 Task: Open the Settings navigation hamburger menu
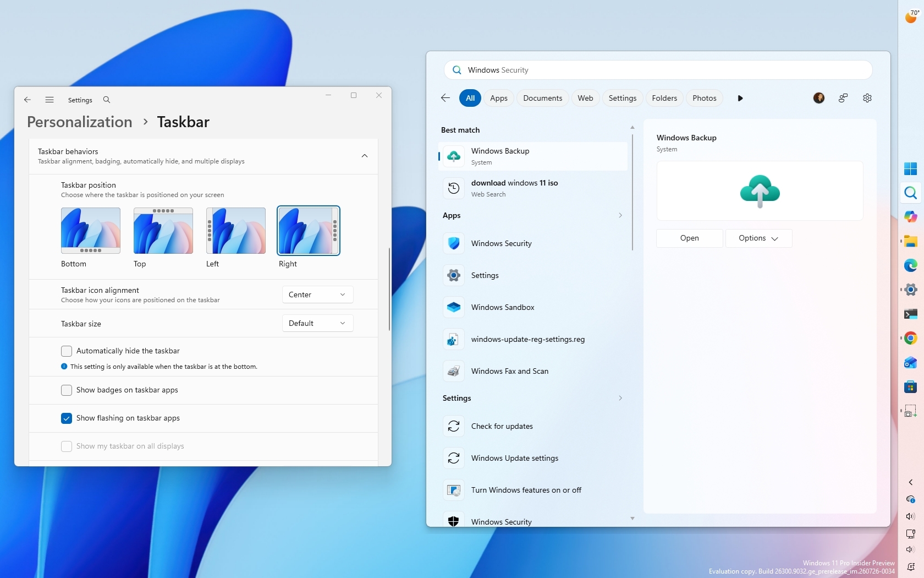[50, 100]
